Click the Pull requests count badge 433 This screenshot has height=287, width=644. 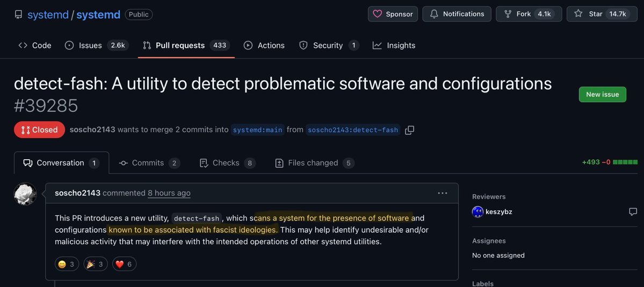pos(220,45)
